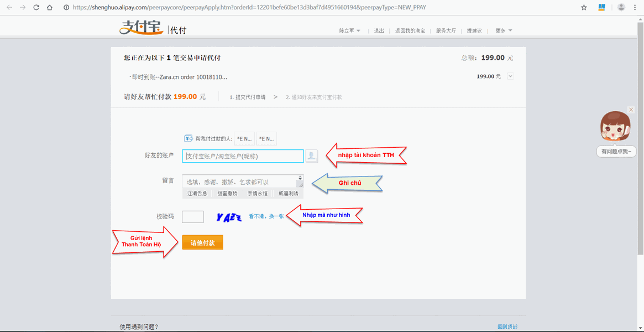
Task: Open the browser profile avatar
Action: pyautogui.click(x=621, y=7)
